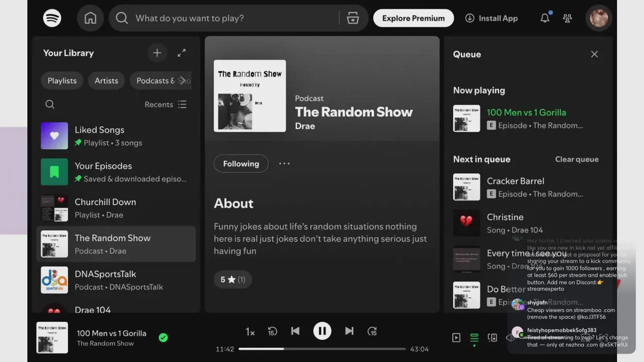Filter library by Playlists
644x362 pixels.
pyautogui.click(x=62, y=80)
